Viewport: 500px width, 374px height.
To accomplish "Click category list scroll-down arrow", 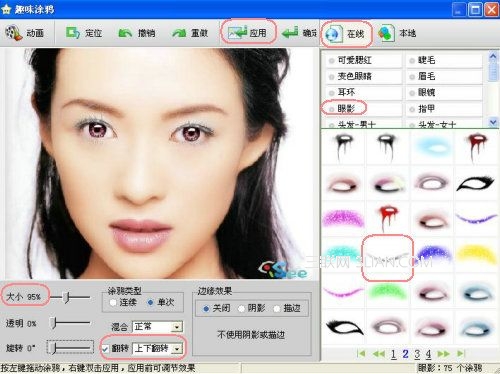I will pyautogui.click(x=493, y=122).
